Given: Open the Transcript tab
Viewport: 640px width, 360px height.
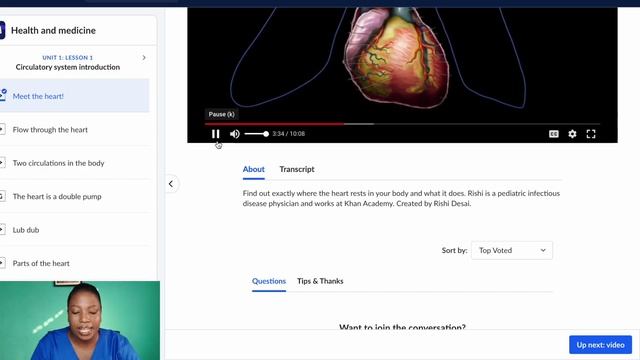Looking at the screenshot, I should pyautogui.click(x=297, y=169).
